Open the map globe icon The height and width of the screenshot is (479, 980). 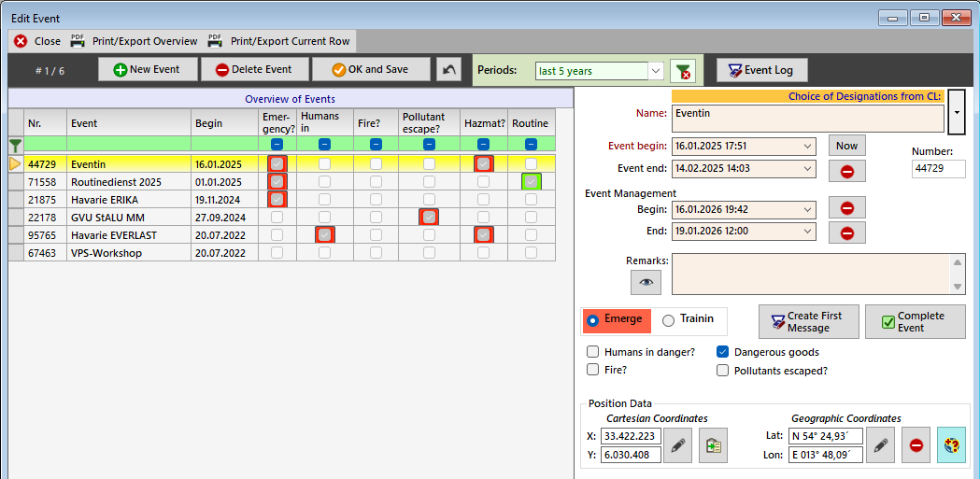point(952,445)
